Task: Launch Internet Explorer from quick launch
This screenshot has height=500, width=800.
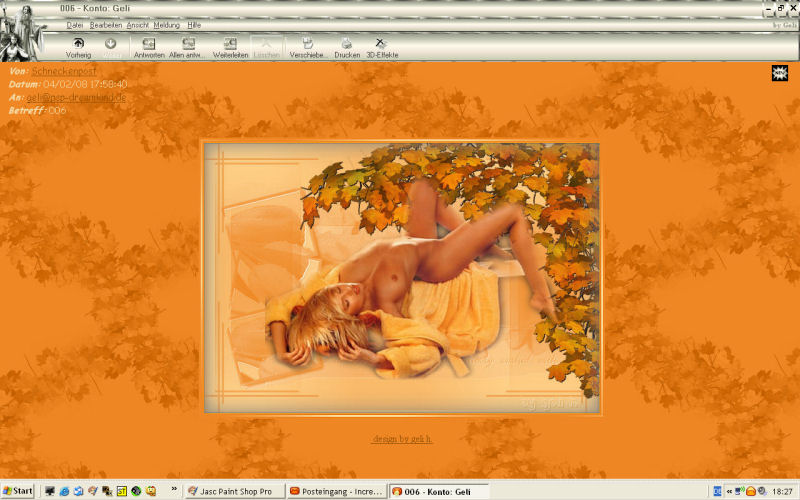Action: (x=64, y=491)
